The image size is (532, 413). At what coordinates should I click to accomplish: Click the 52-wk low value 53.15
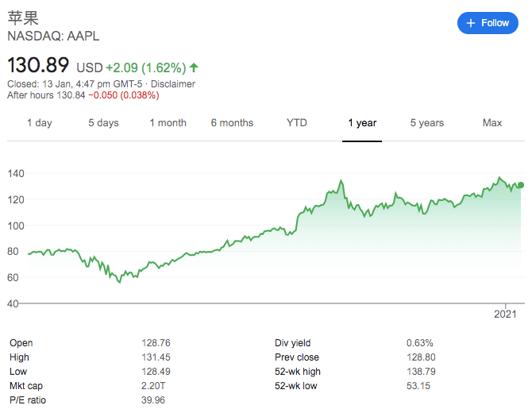click(418, 385)
